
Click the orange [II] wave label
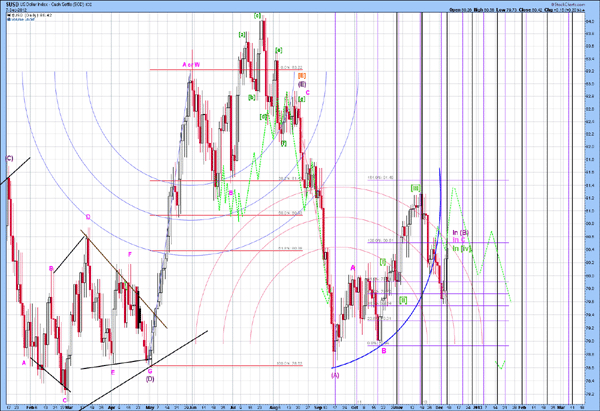[x=302, y=76]
